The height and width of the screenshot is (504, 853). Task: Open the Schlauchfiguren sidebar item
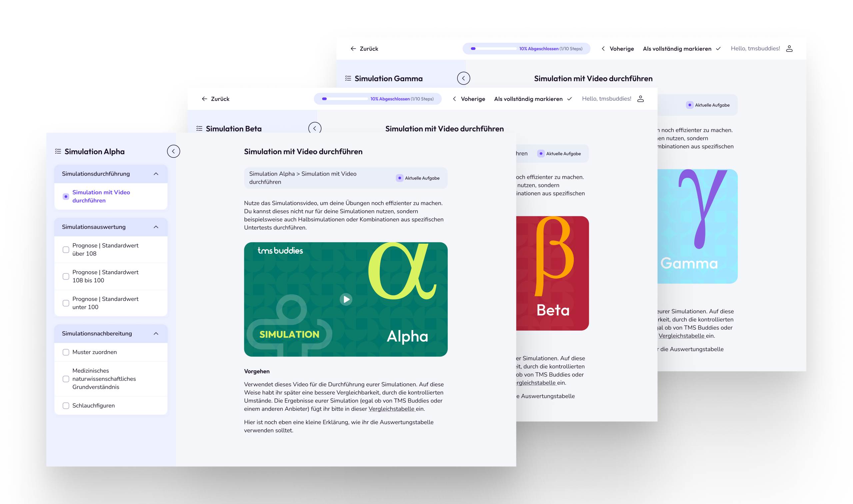tap(93, 405)
